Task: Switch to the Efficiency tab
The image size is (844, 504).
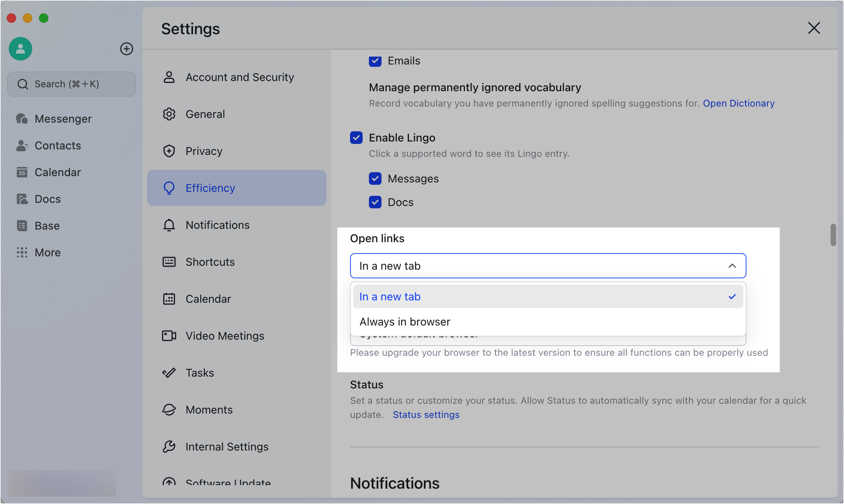Action: pyautogui.click(x=210, y=188)
